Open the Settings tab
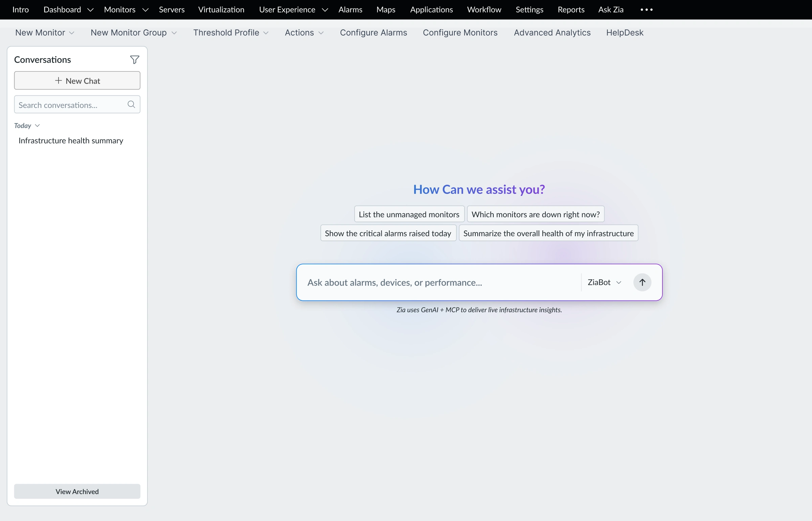Screen dimensions: 812x521 click(529, 10)
